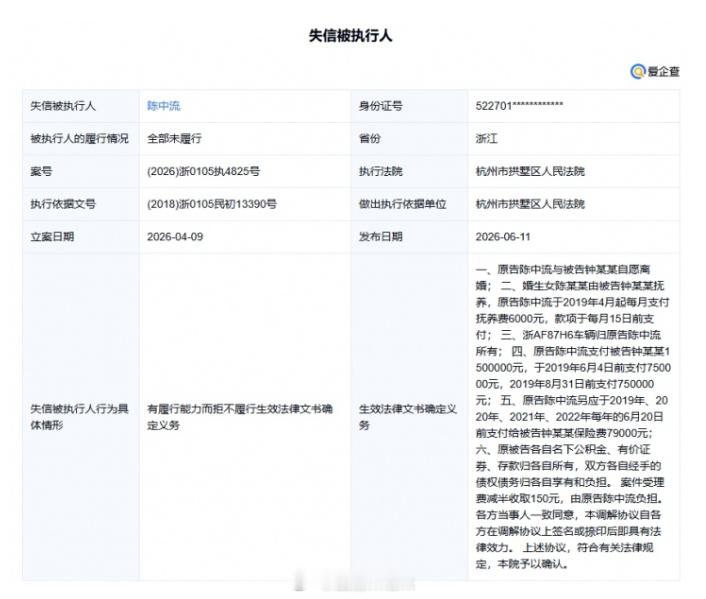Select the 生效法律文书确定义务 label
The image size is (706, 599).
[x=407, y=417]
